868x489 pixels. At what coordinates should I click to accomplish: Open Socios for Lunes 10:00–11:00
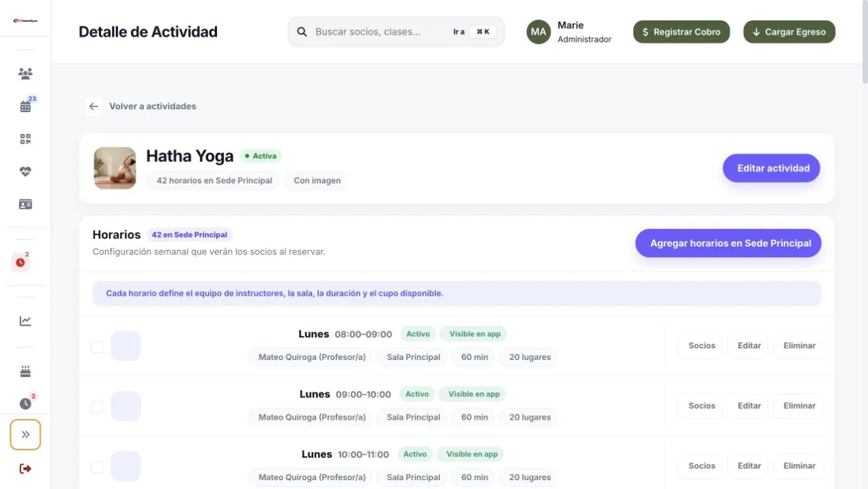pos(701,466)
